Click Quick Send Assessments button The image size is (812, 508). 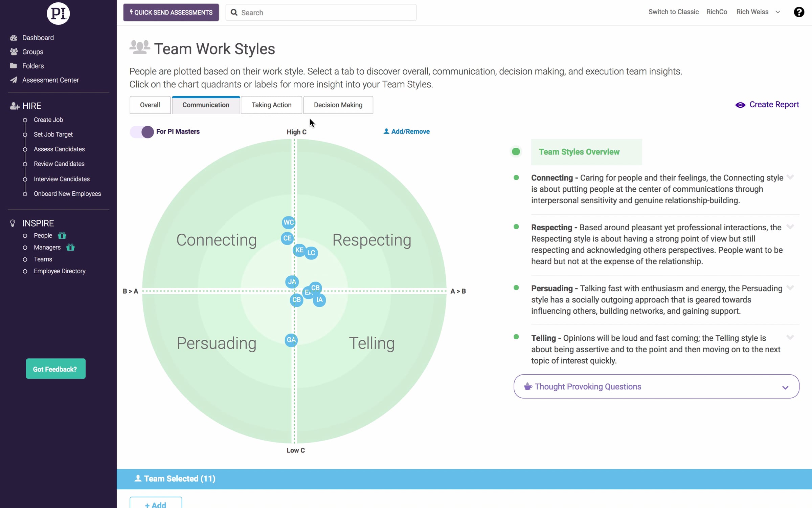coord(171,13)
